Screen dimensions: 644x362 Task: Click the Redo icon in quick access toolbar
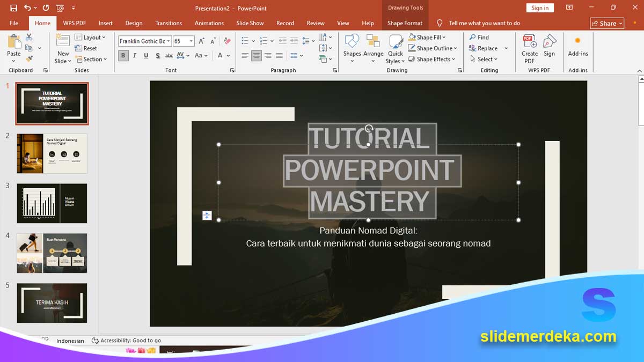46,8
